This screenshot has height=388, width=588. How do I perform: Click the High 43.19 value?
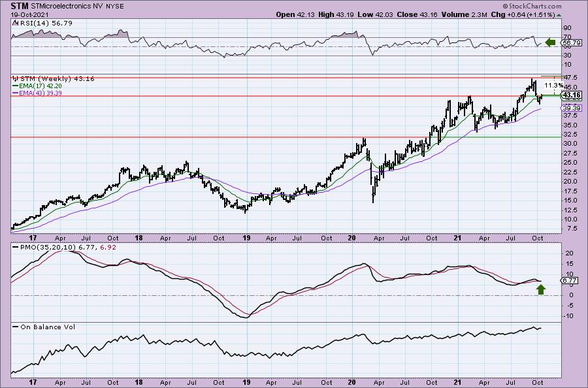(x=336, y=14)
